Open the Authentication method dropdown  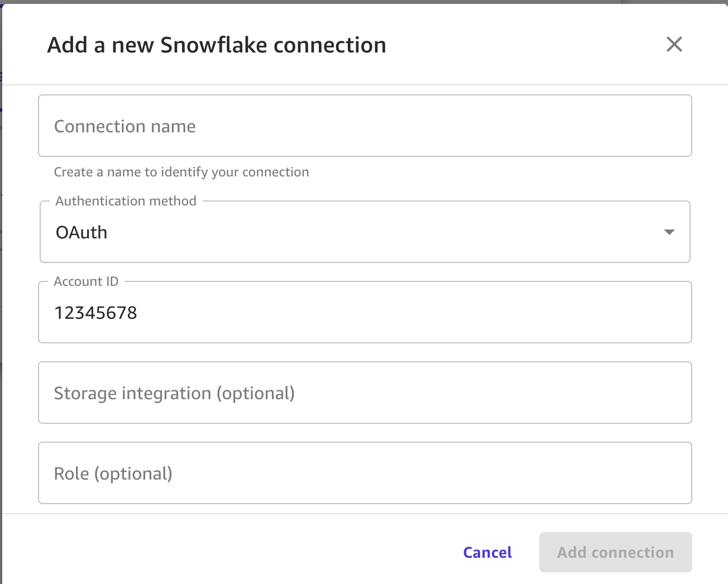tap(365, 232)
